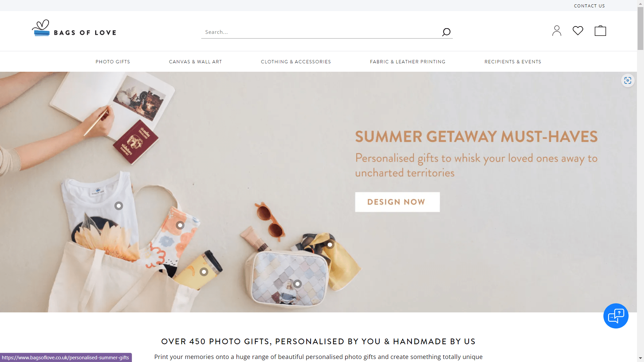Follow the Contact Us link

(589, 6)
